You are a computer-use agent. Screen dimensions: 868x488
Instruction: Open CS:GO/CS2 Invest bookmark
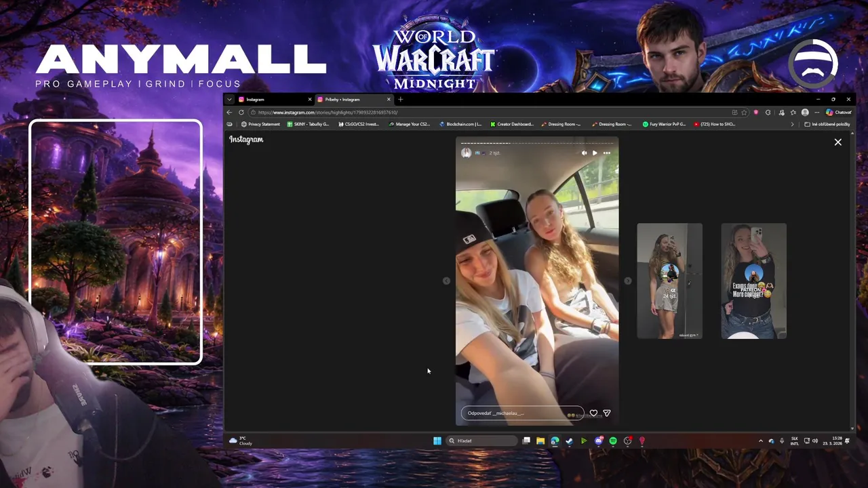coord(359,124)
